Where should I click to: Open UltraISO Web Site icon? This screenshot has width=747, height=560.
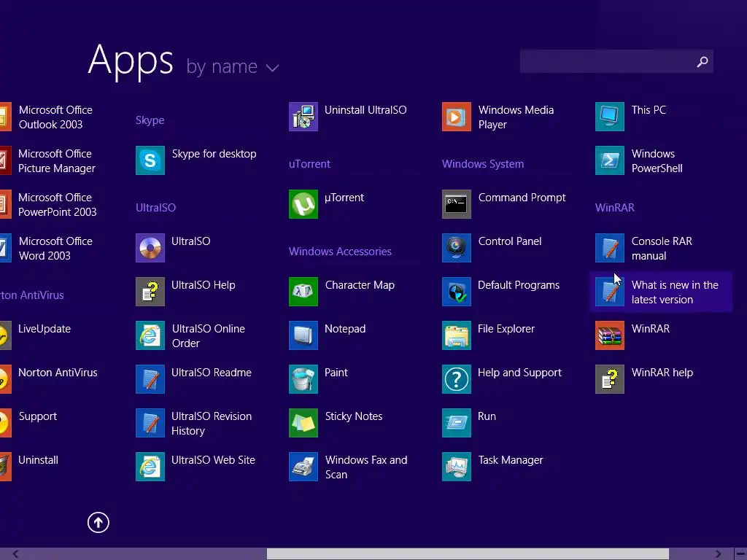150,467
